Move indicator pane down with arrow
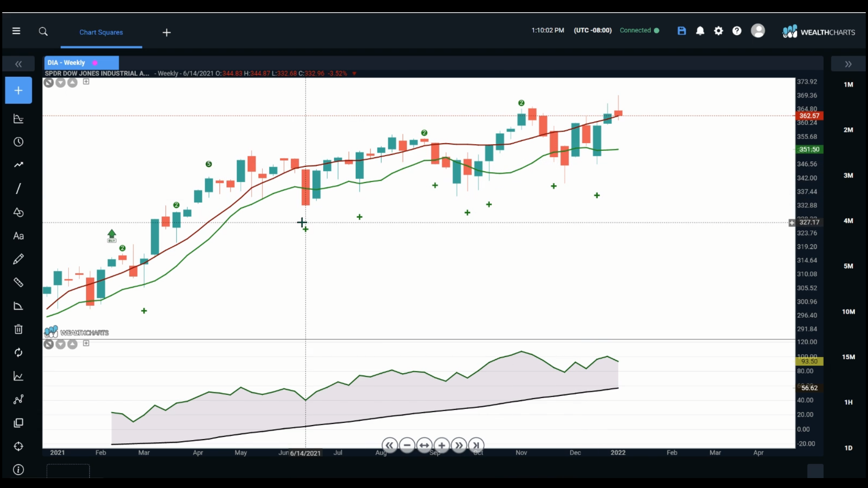 coord(61,344)
